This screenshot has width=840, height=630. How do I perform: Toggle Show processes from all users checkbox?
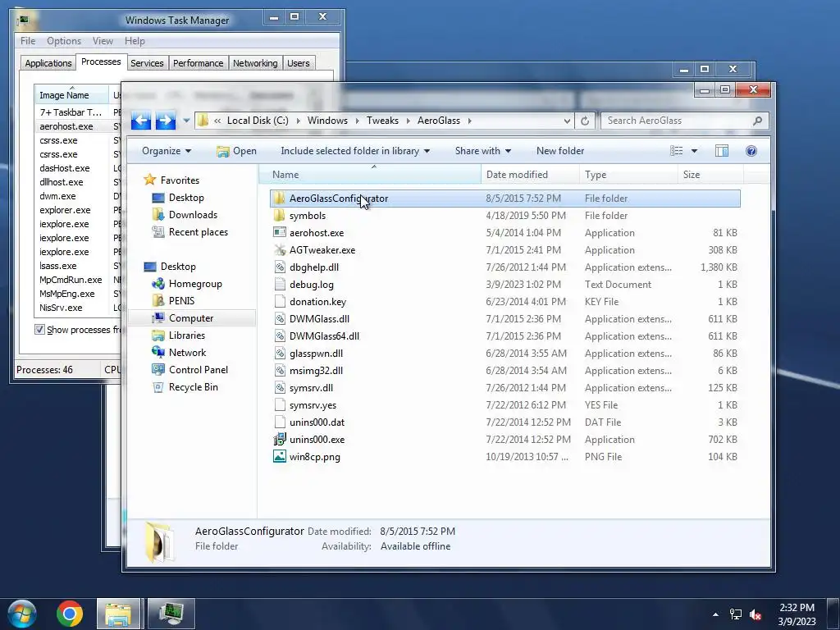[39, 330]
